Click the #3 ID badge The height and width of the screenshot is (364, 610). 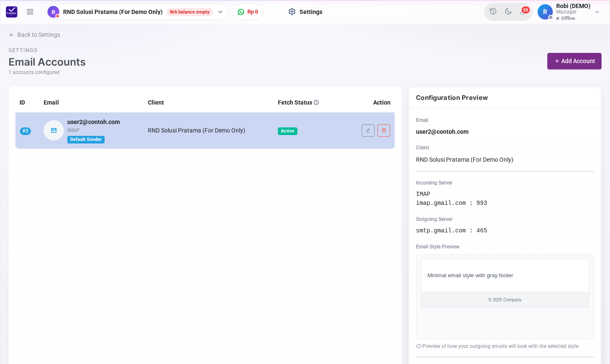(x=25, y=131)
